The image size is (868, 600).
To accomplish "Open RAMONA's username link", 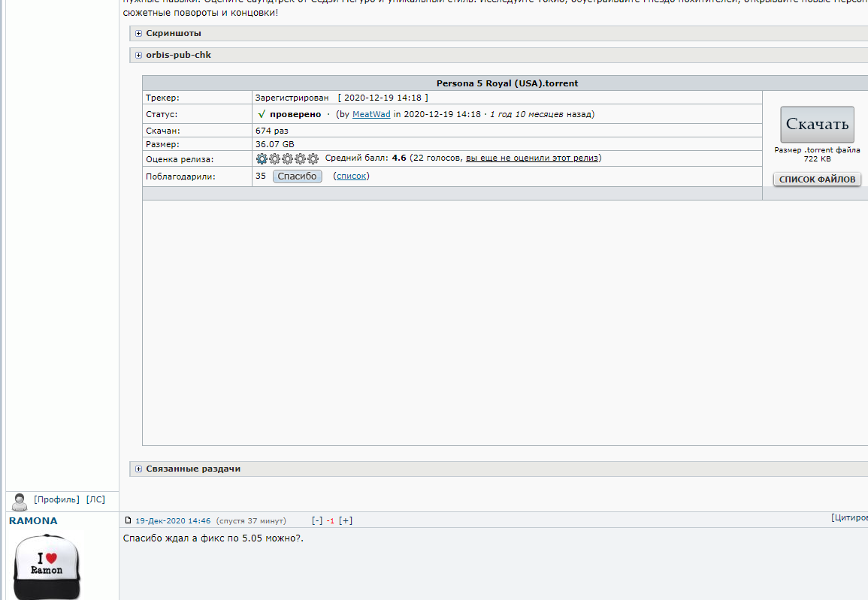I will 33,521.
